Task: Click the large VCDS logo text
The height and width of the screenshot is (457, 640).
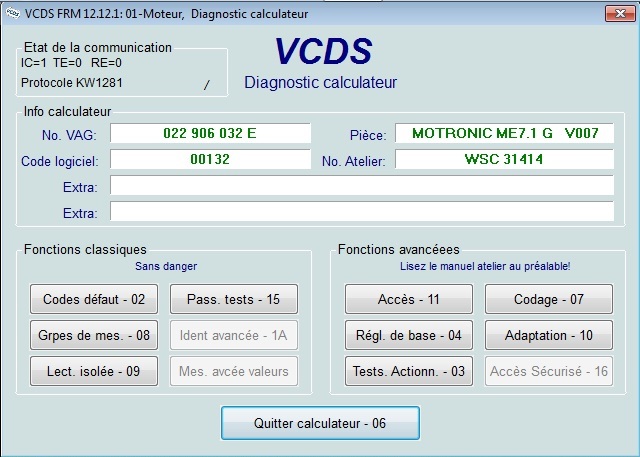Action: 323,51
